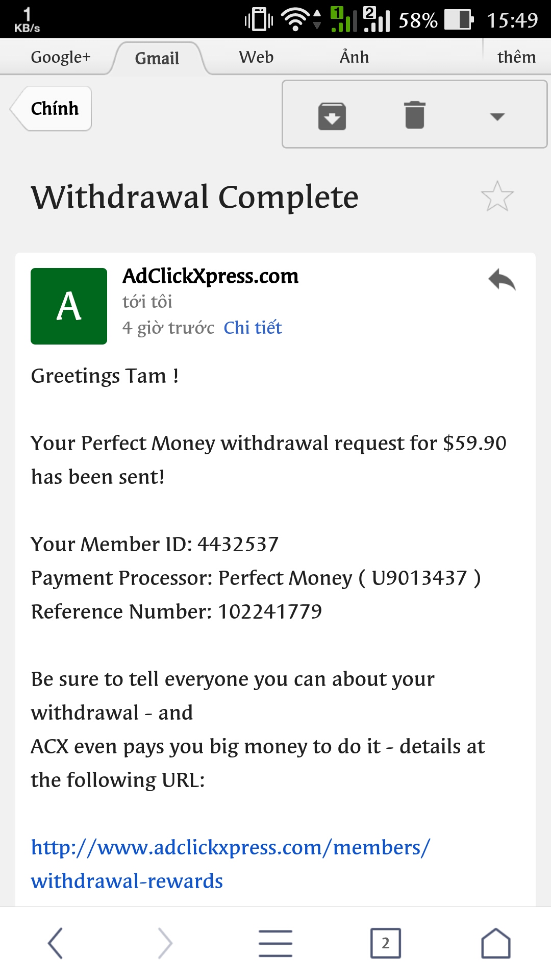Return to the Chính inbox
The height and width of the screenshot is (980, 551).
(54, 109)
